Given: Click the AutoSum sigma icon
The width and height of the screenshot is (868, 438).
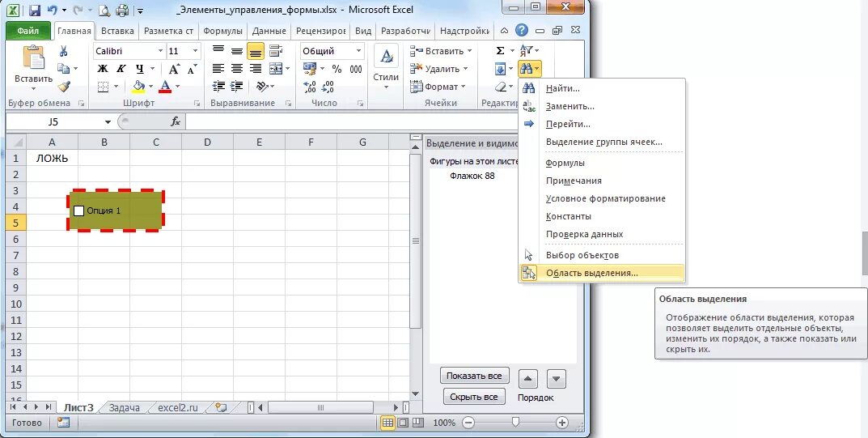Looking at the screenshot, I should tap(500, 51).
